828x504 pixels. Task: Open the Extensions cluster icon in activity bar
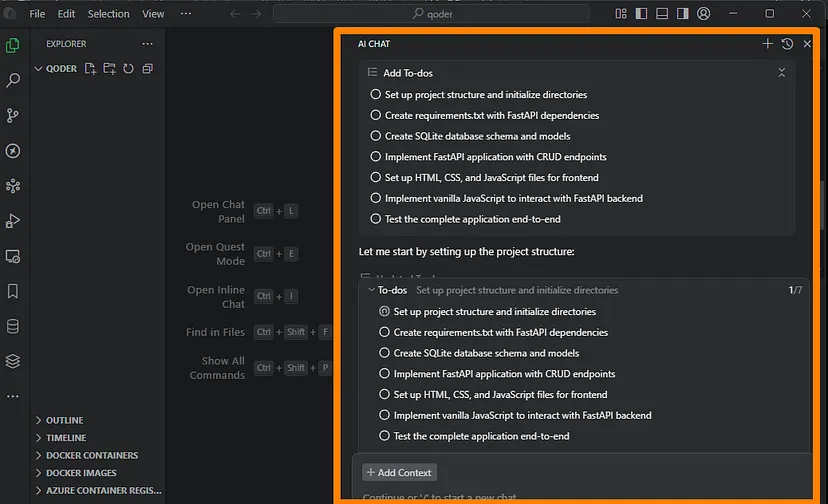point(13,186)
